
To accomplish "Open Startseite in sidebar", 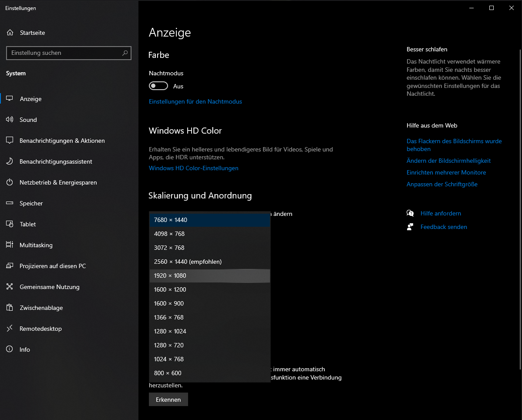I will [x=69, y=33].
